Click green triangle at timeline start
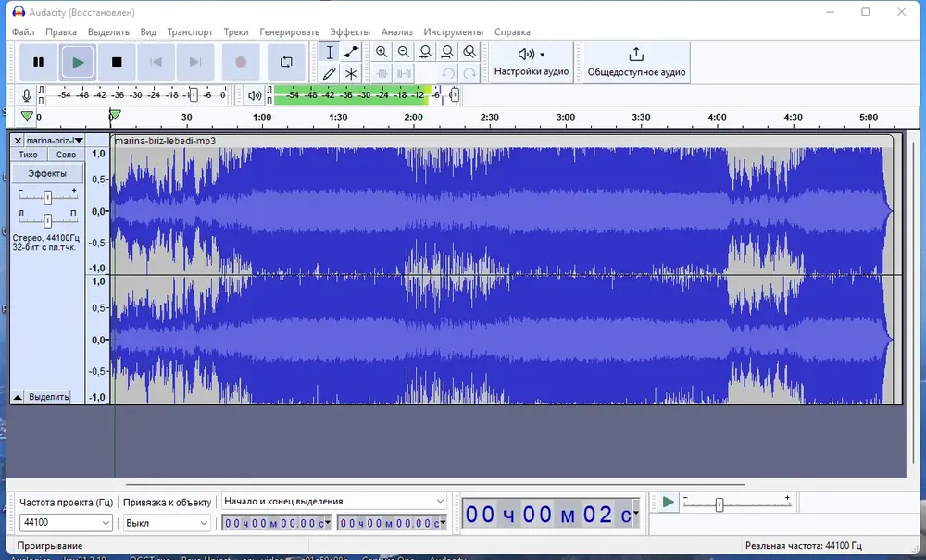 coord(27,117)
